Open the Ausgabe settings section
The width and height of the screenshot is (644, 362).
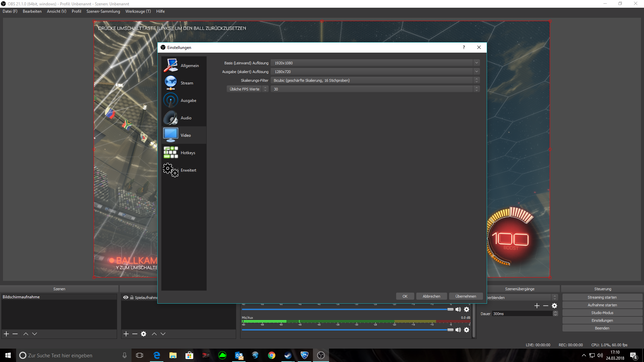(184, 101)
